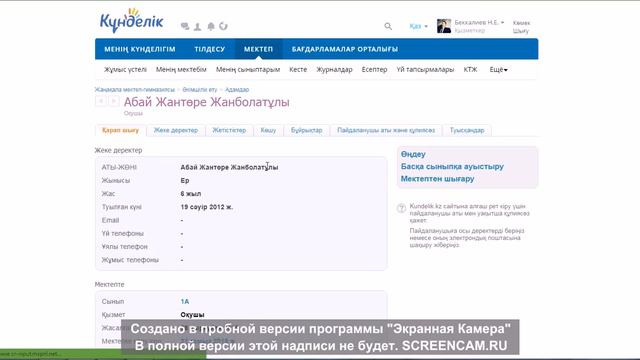Click the search magnifier icon
This screenshot has width=640, height=360.
click(388, 27)
